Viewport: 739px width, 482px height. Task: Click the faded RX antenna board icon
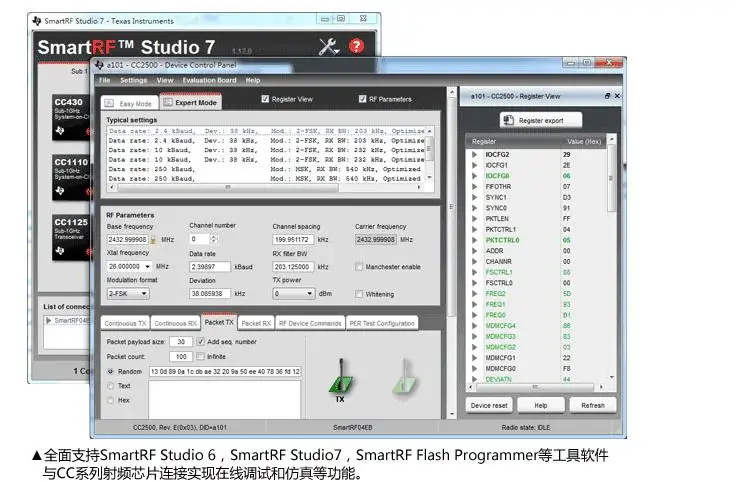(404, 379)
